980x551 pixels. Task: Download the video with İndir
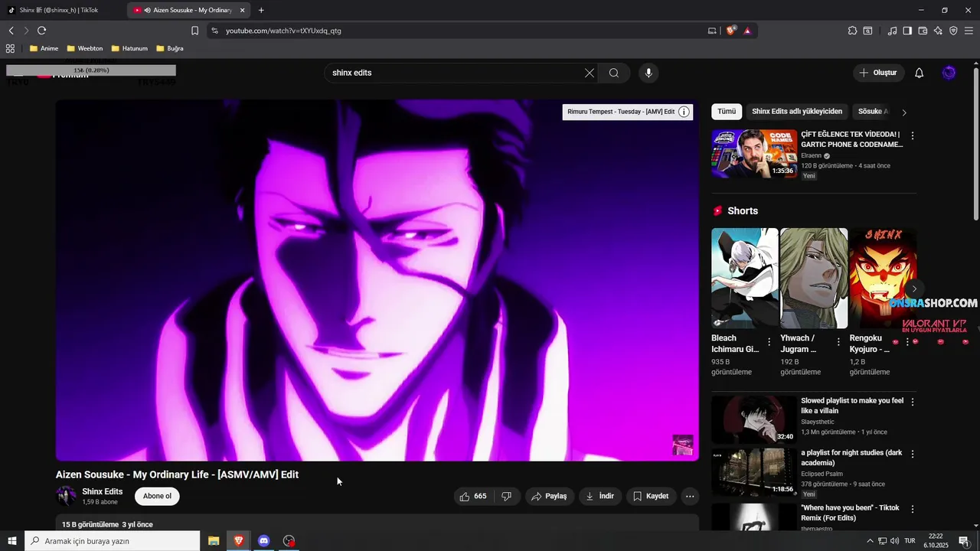[599, 496]
